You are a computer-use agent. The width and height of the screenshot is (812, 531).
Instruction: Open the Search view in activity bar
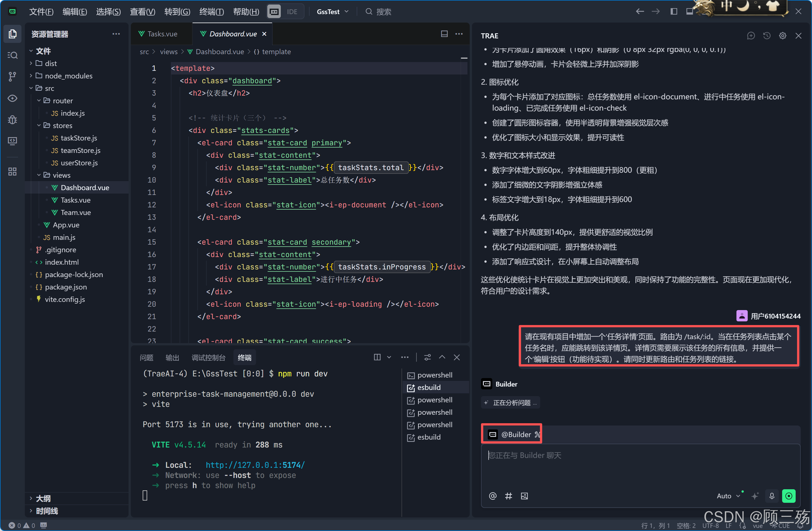click(x=13, y=55)
